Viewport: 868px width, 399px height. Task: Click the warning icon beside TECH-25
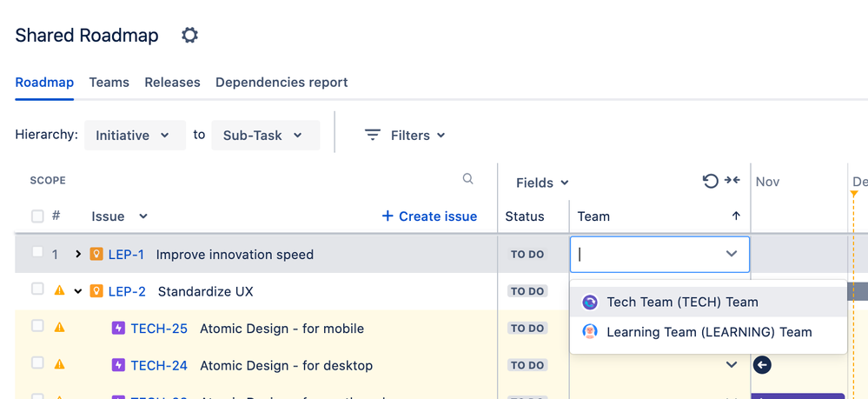click(59, 327)
